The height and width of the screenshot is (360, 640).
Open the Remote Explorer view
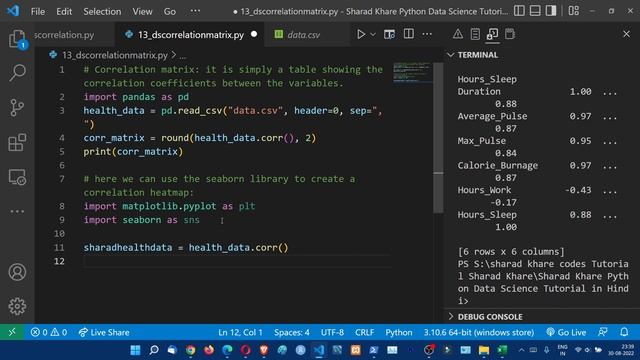click(x=17, y=178)
